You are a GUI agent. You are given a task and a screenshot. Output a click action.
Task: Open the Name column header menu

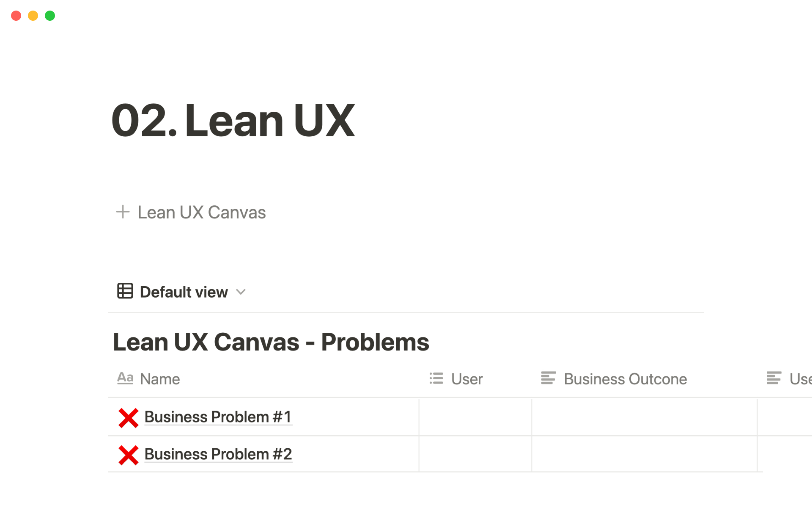[x=160, y=379]
